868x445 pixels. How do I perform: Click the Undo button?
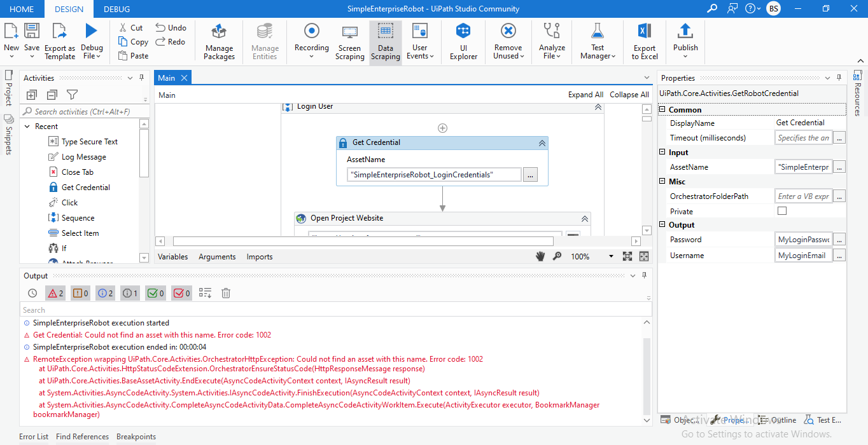click(171, 27)
